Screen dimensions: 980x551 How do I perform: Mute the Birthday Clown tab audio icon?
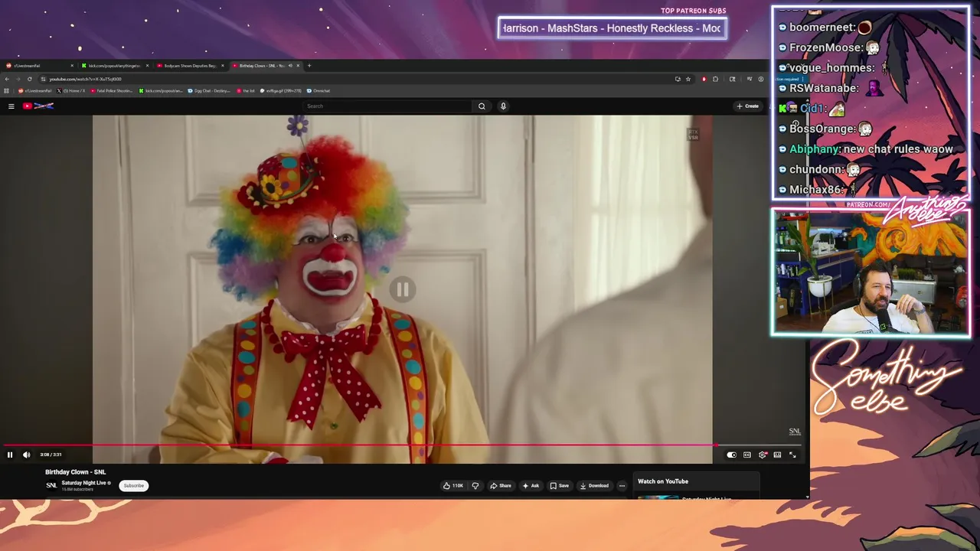[290, 66]
